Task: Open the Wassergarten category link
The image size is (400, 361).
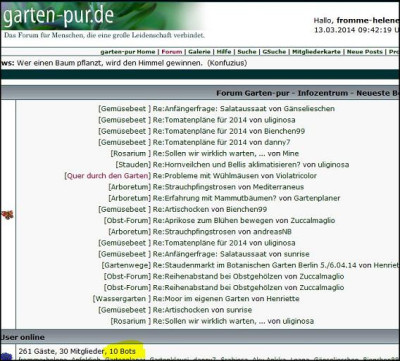Action: pyautogui.click(x=122, y=299)
